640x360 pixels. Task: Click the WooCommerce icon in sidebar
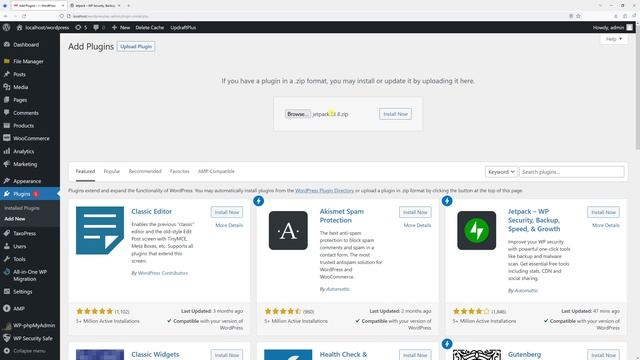[x=7, y=138]
